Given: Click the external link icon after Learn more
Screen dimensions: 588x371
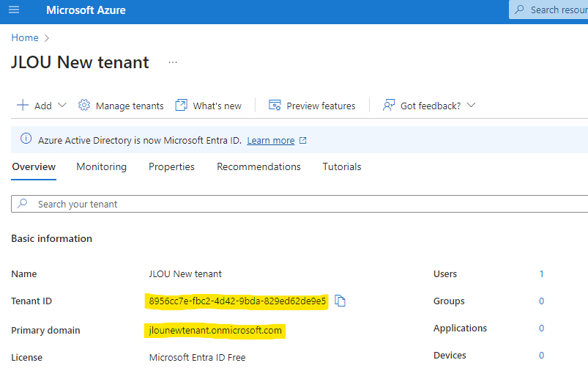Looking at the screenshot, I should point(303,141).
